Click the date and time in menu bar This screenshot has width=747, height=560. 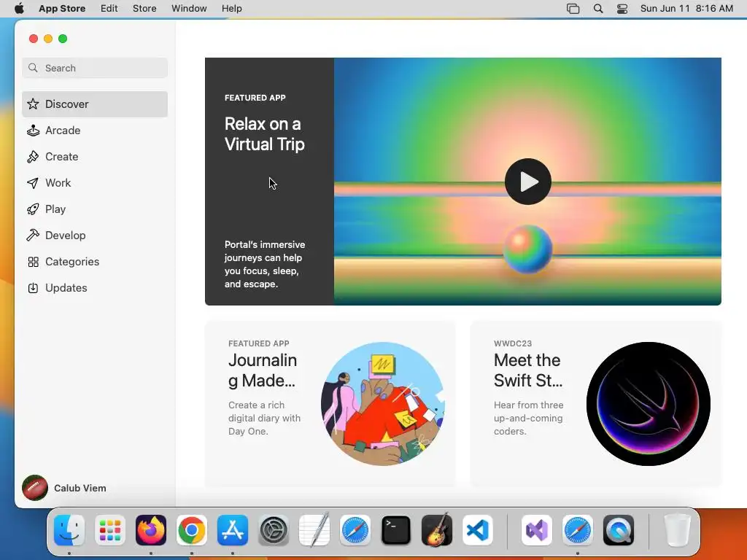[x=686, y=9]
